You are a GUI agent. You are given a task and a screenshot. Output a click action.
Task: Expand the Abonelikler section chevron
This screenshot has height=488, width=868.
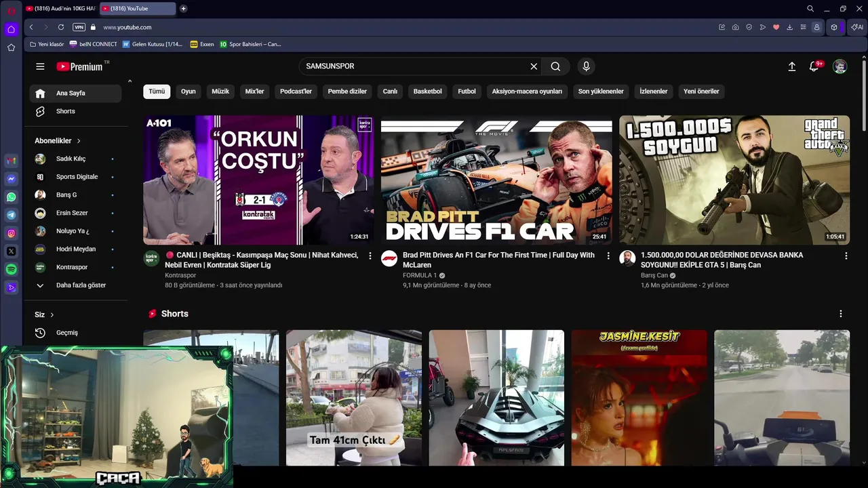79,141
